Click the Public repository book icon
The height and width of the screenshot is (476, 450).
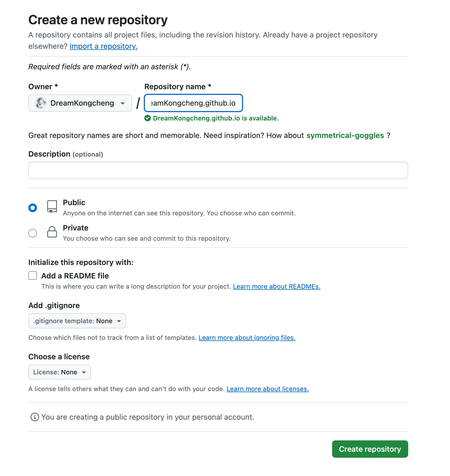click(x=52, y=207)
